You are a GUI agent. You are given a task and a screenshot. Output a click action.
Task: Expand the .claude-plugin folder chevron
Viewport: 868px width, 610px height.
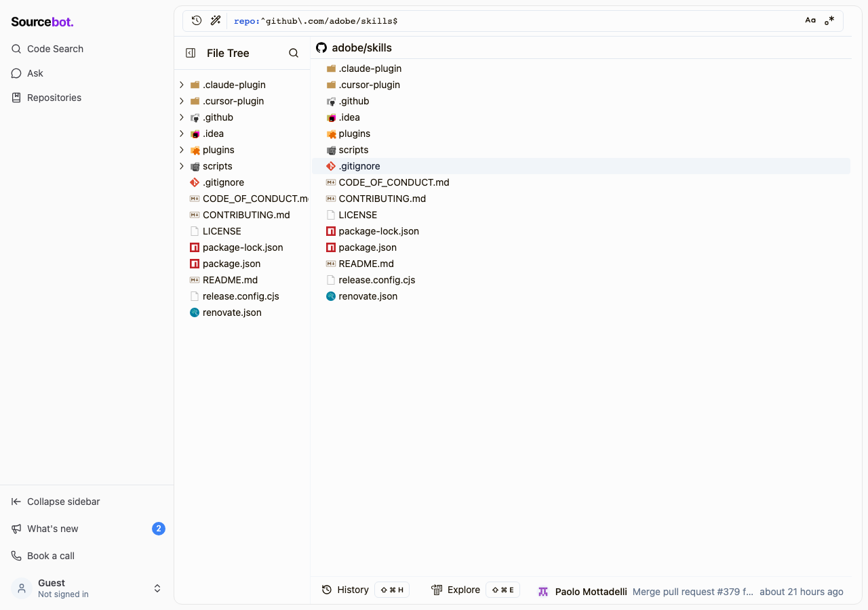pos(182,85)
